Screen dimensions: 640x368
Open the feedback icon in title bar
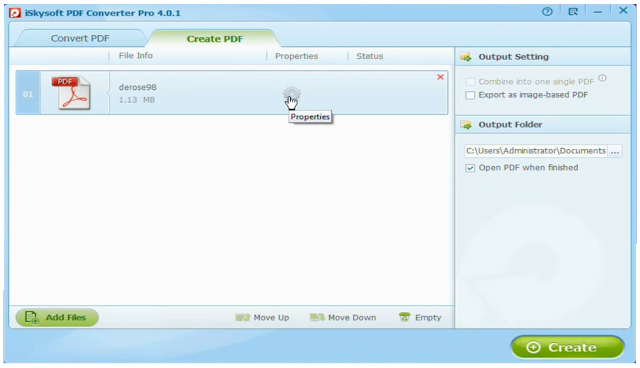click(x=573, y=12)
